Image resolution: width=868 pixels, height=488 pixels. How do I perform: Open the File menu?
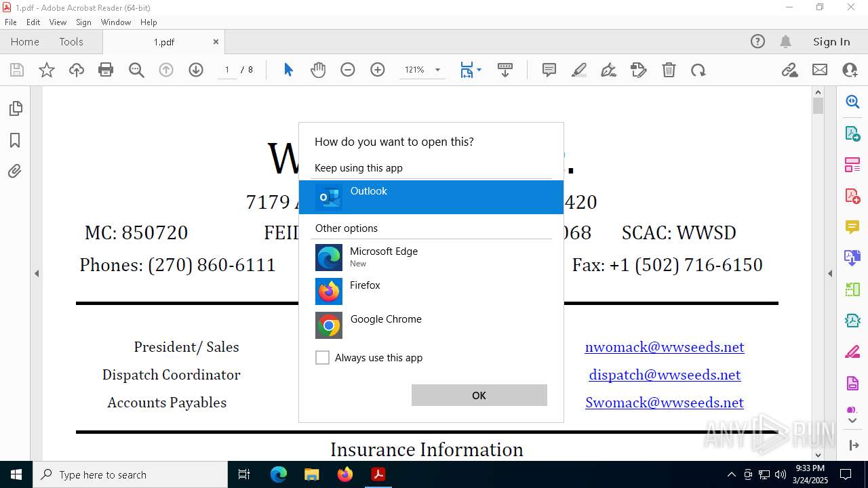[11, 22]
